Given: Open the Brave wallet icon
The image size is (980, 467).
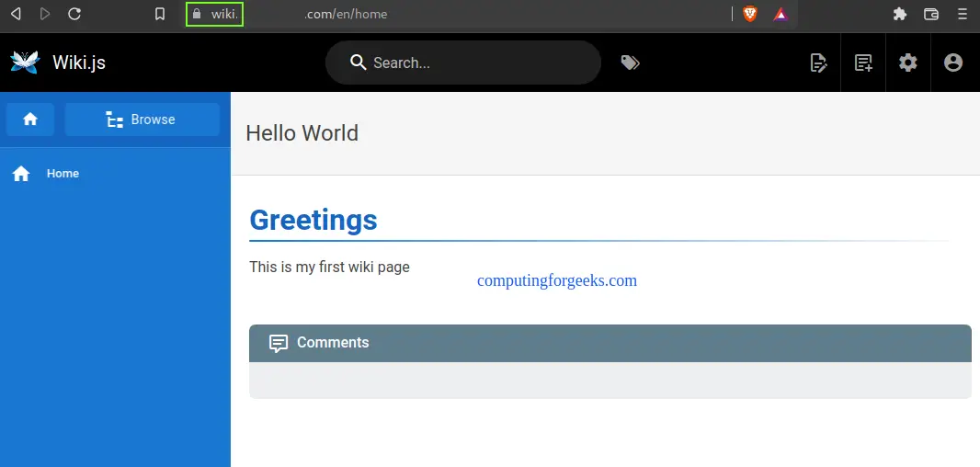Looking at the screenshot, I should pos(931,14).
